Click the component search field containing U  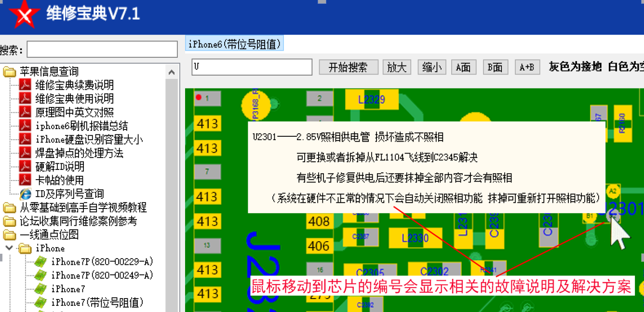pos(252,67)
